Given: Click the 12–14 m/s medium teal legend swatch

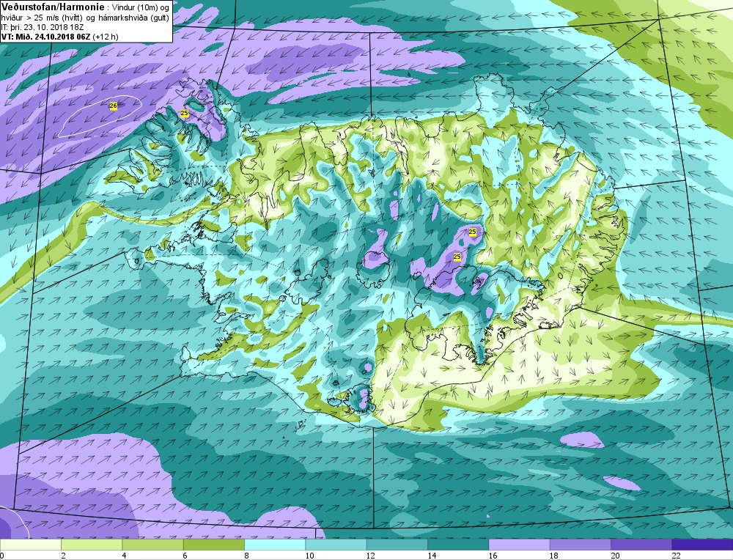Looking at the screenshot, I should point(397,545).
